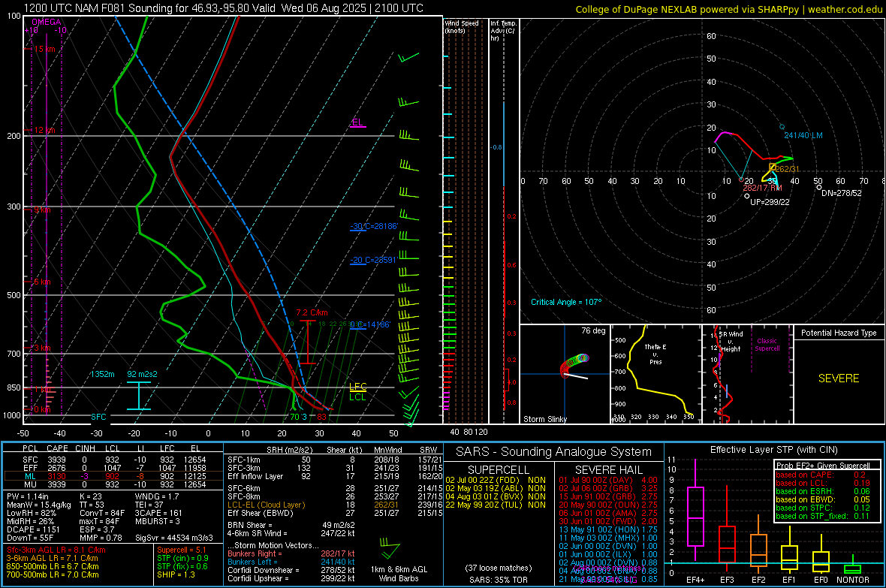Select the SFC parcel row in the table

113,460
